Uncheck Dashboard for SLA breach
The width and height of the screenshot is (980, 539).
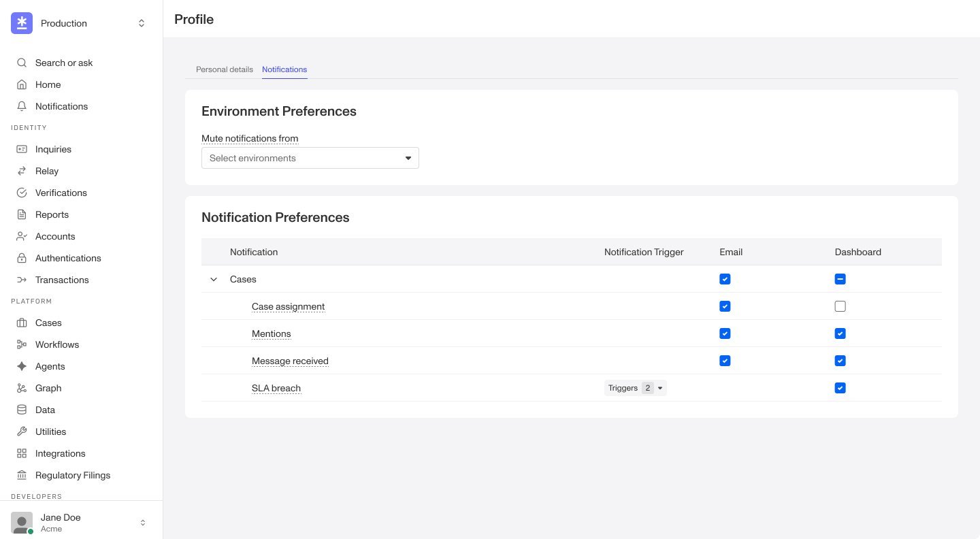tap(840, 388)
